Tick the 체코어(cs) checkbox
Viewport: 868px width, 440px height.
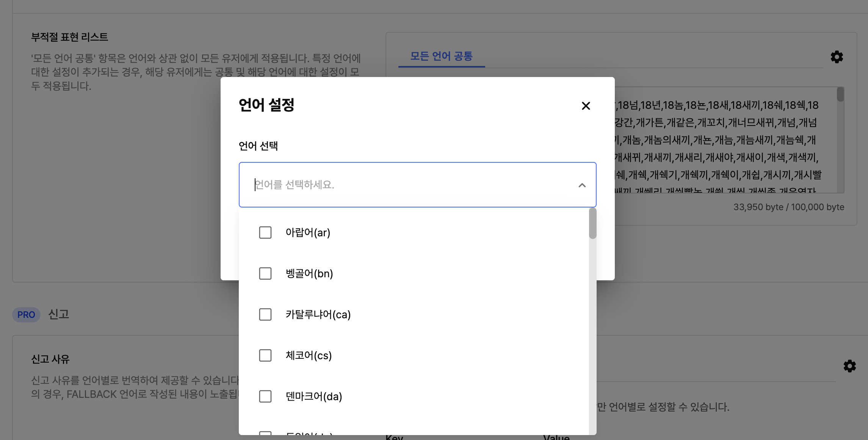265,355
